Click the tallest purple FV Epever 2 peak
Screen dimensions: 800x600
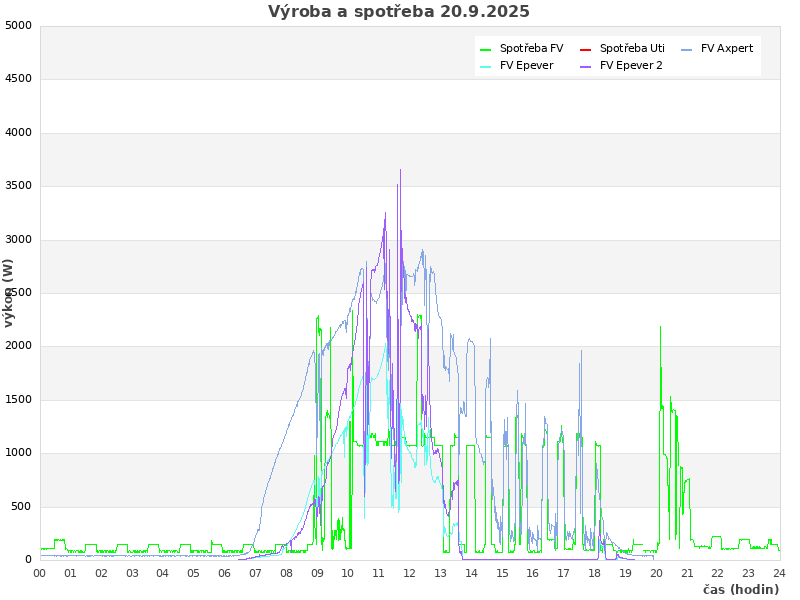400,171
